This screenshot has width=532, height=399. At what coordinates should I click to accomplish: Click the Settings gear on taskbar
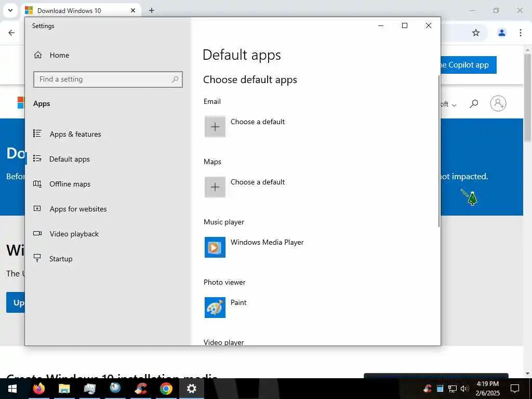point(192,389)
